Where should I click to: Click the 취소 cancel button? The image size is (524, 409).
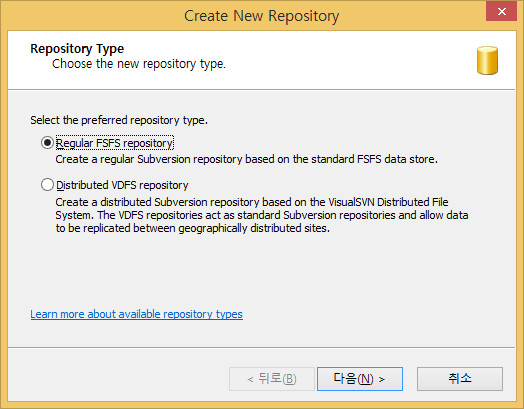[x=460, y=379]
